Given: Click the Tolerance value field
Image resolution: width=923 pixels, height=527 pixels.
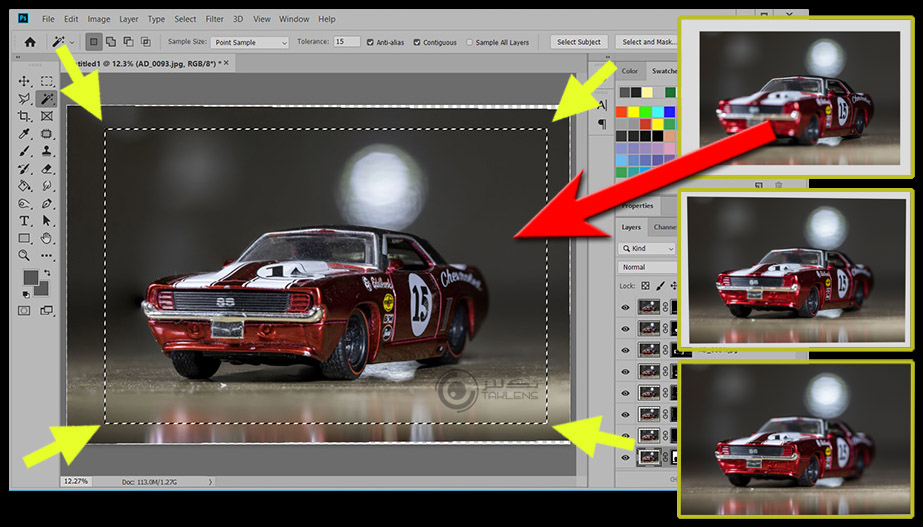Looking at the screenshot, I should click(x=346, y=42).
